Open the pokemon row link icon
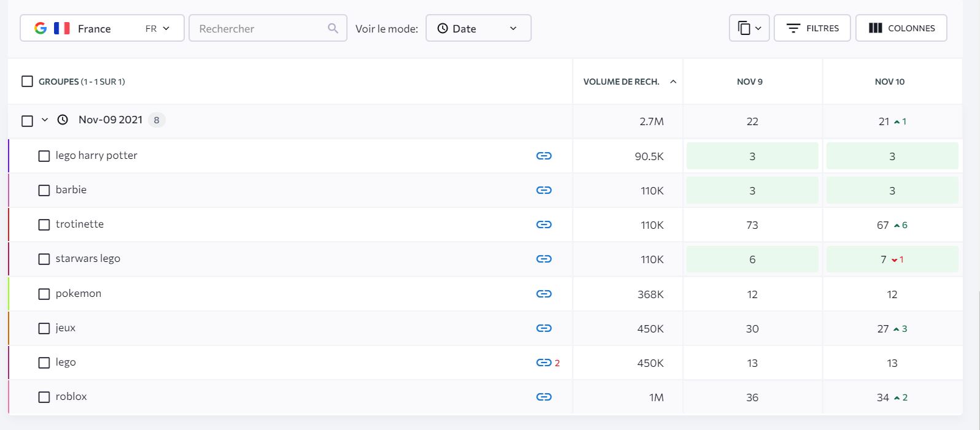Image resolution: width=980 pixels, height=430 pixels. (543, 294)
